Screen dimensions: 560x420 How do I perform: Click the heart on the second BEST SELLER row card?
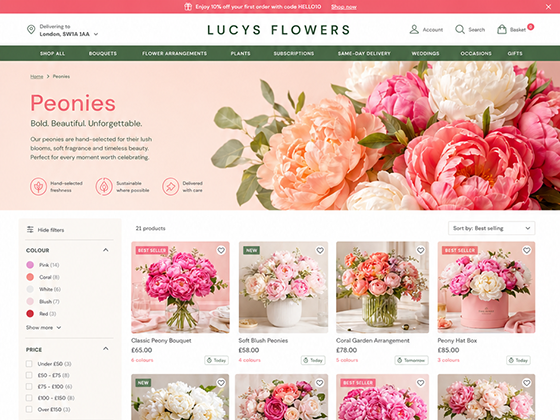pyautogui.click(x=421, y=383)
